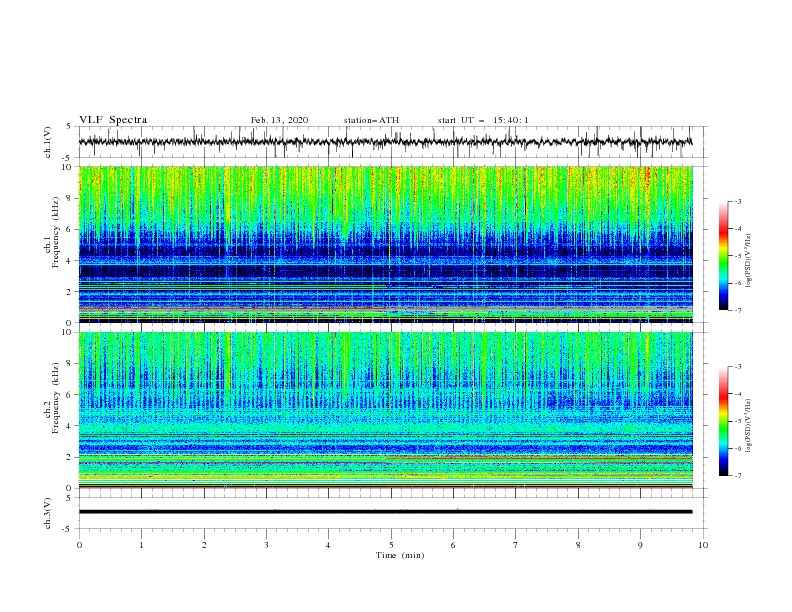This screenshot has width=792, height=612.
Task: Click the ch.1 spectrogram color scale bar
Action: point(723,256)
